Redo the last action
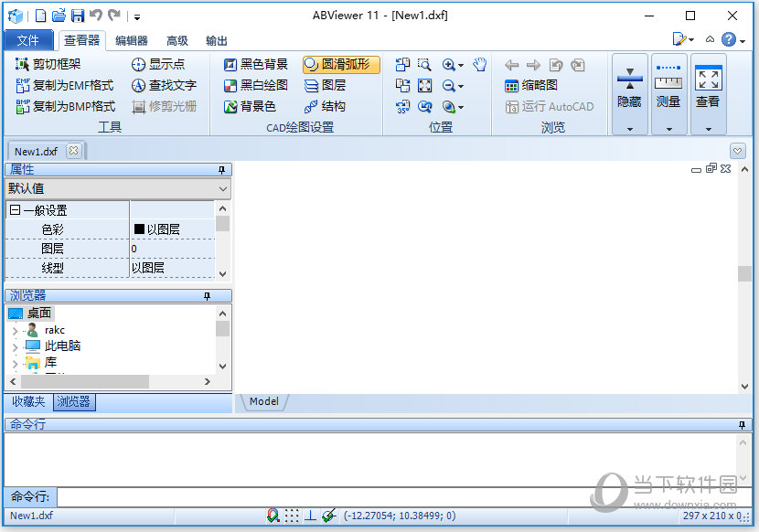Screen dimensions: 759x532 (x=114, y=15)
